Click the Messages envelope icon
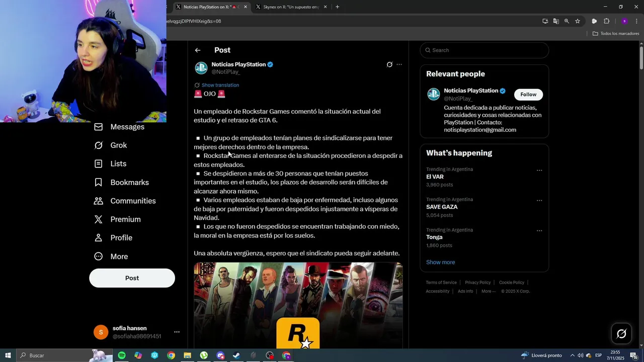The image size is (644, 362). (x=99, y=127)
